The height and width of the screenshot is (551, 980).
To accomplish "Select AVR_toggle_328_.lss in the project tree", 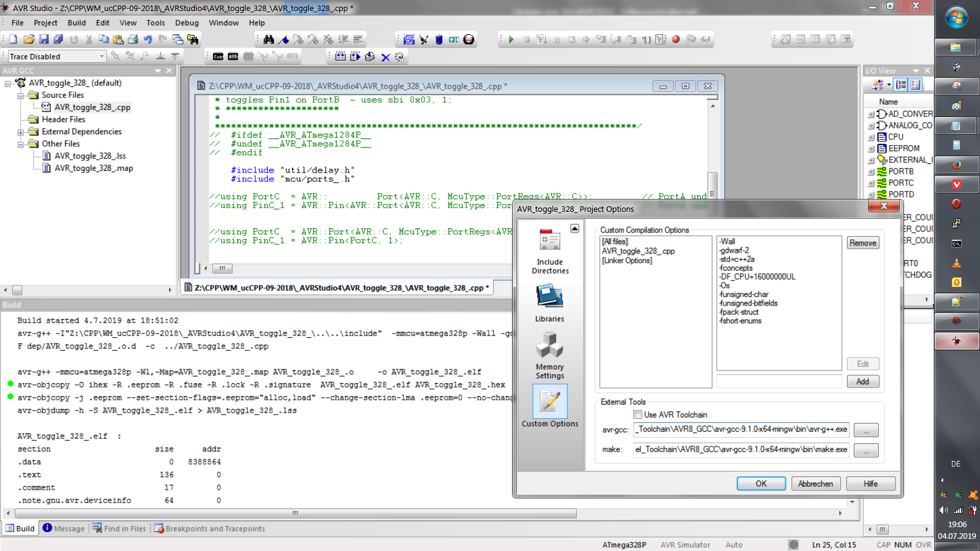I will [90, 156].
